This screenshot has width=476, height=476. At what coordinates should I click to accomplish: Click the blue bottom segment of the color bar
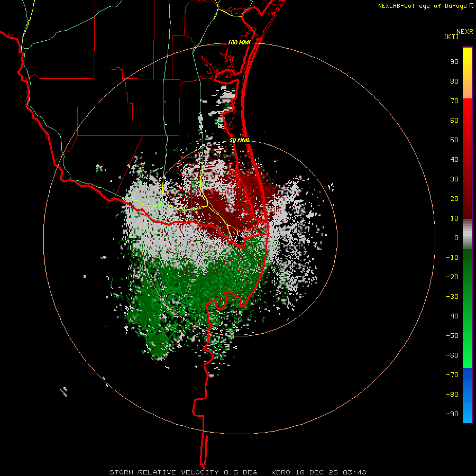pos(467,396)
